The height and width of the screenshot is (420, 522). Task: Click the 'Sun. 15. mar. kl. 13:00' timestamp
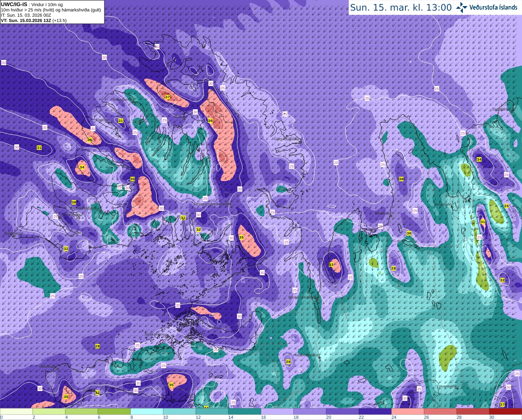(x=401, y=7)
